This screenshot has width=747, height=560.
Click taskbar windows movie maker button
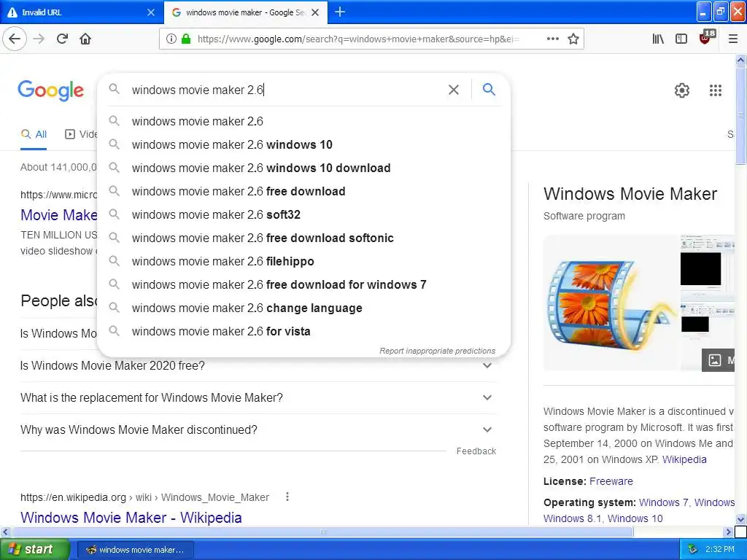click(x=135, y=550)
